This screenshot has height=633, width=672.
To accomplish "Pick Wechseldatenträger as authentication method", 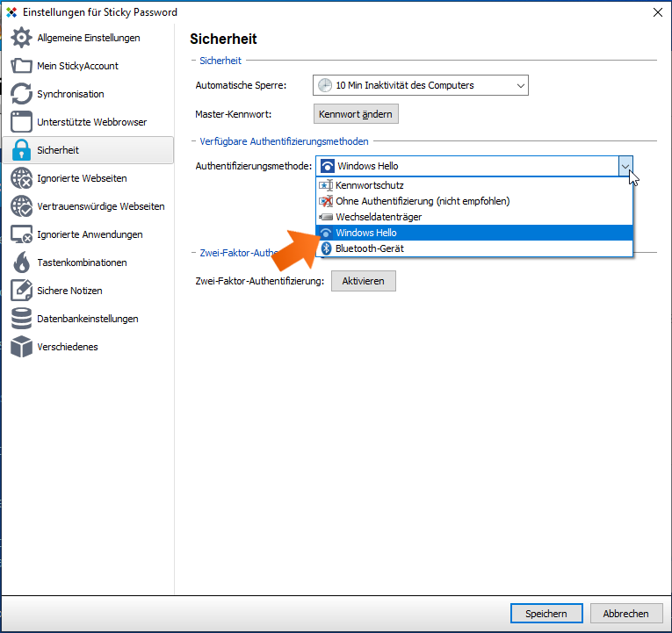I will tap(474, 217).
